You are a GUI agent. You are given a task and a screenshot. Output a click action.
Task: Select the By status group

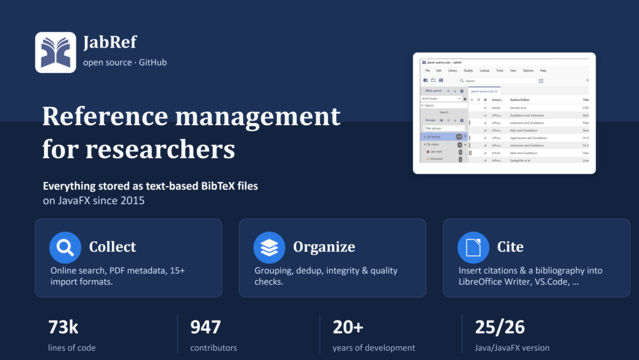pyautogui.click(x=444, y=144)
